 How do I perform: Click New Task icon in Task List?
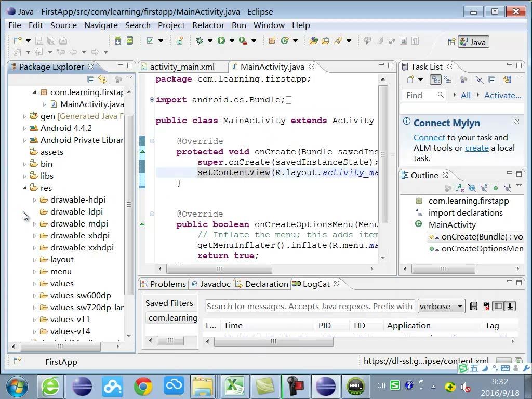point(410,79)
